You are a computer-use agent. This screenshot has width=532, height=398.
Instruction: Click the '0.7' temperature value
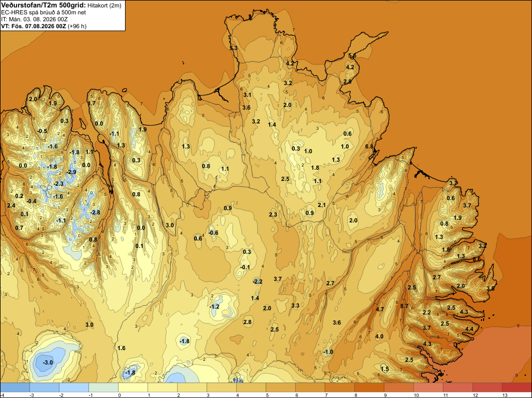click(x=19, y=228)
